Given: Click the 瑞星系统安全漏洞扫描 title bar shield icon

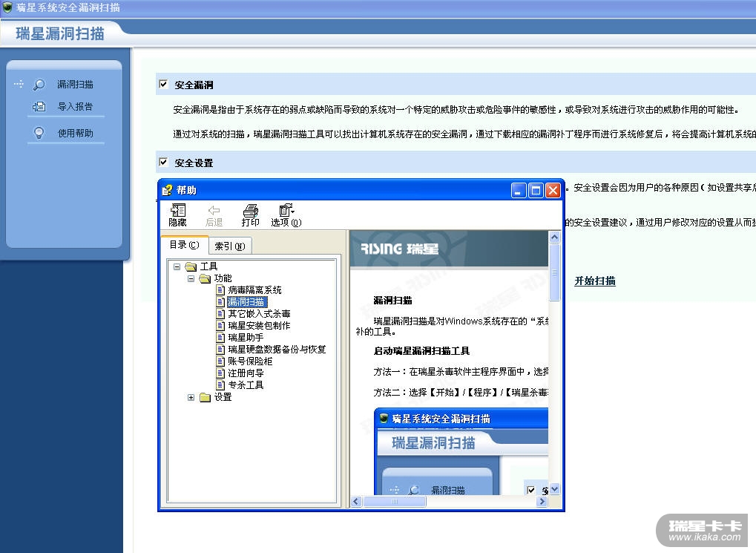Looking at the screenshot, I should click(x=7, y=7).
